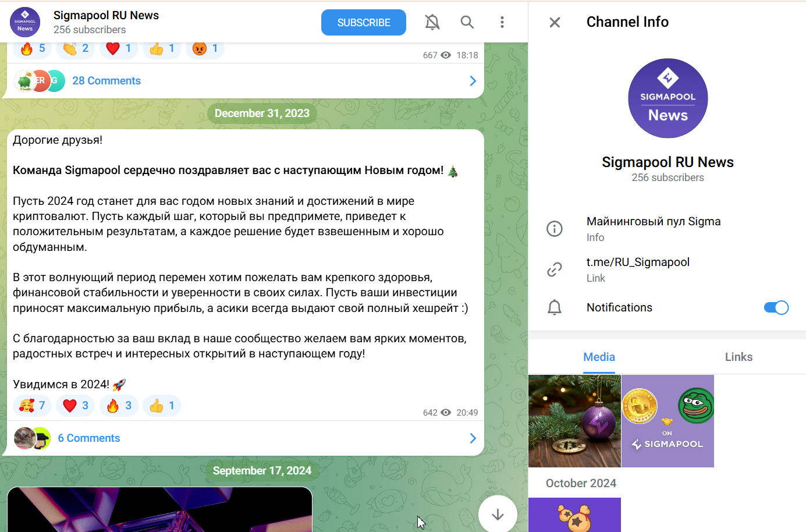The height and width of the screenshot is (532, 806).
Task: Add thumbs up reaction on 20:49 post
Action: click(x=162, y=406)
